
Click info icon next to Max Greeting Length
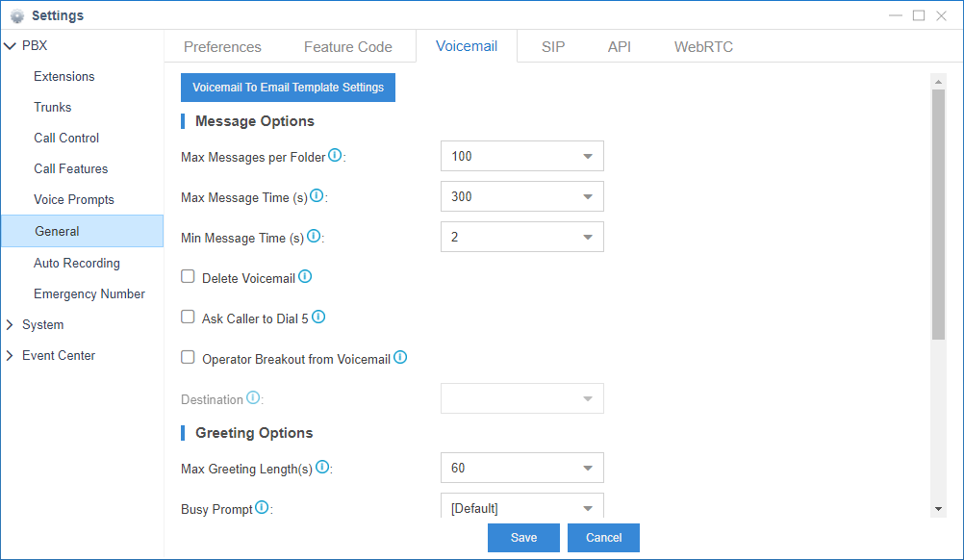(x=322, y=467)
